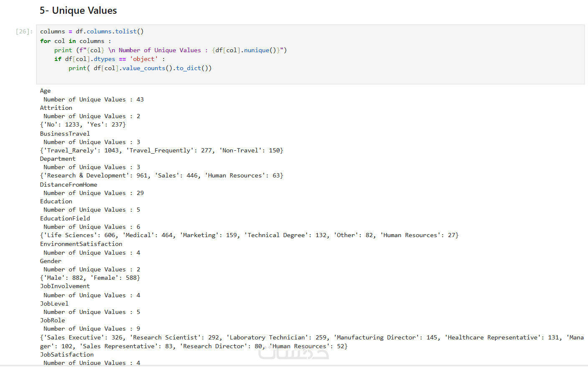Image resolution: width=588 pixels, height=367 pixels.
Task: Select the "Department" output label
Action: [x=58, y=159]
